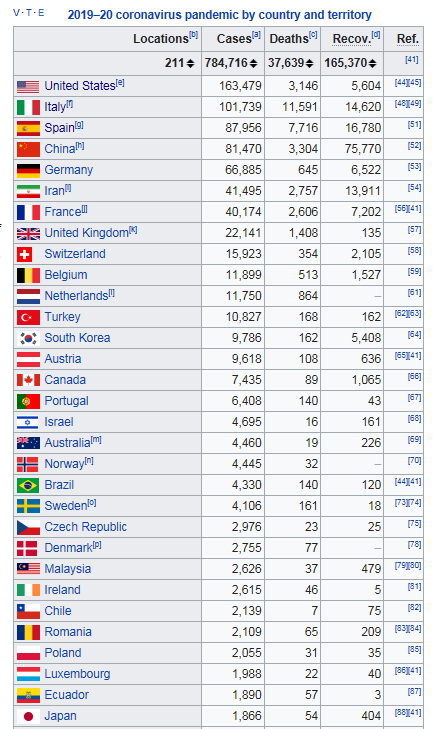The height and width of the screenshot is (729, 435).
Task: Open the Germany country link
Action: tap(69, 170)
